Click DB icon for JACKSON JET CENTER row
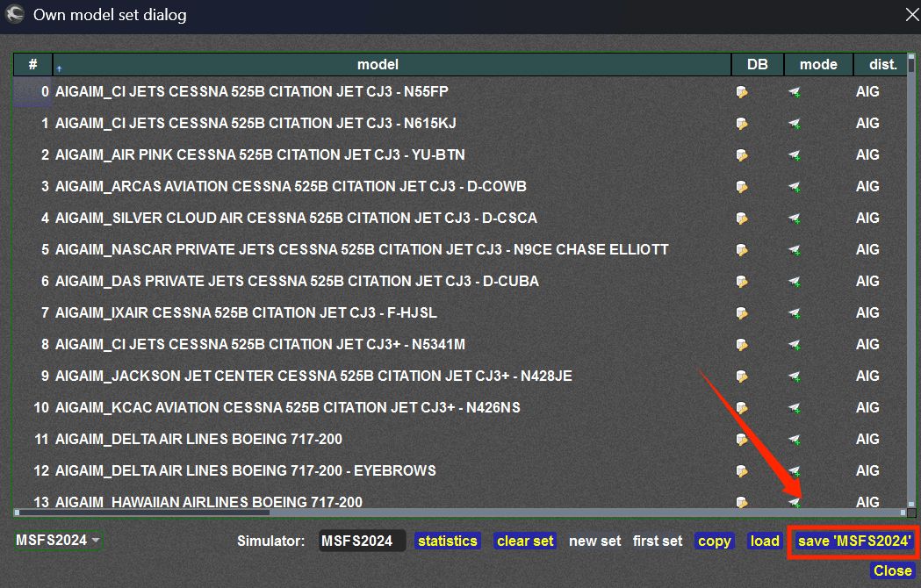This screenshot has width=921, height=588. 742,376
